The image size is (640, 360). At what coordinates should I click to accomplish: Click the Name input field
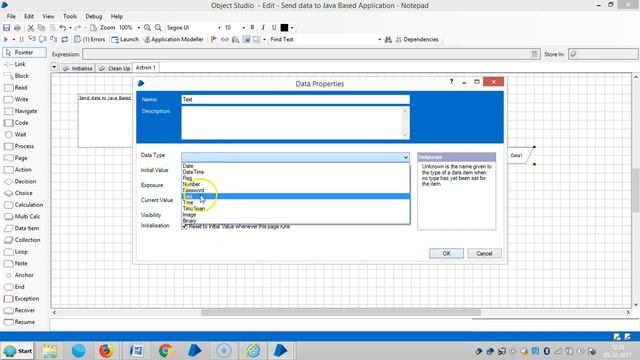[296, 99]
